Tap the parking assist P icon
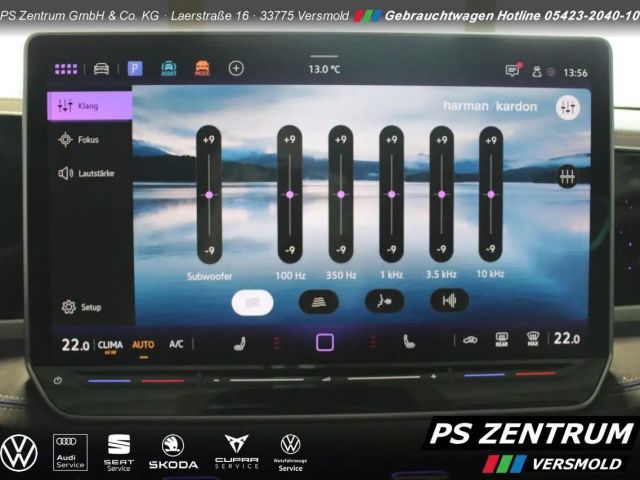 click(135, 69)
